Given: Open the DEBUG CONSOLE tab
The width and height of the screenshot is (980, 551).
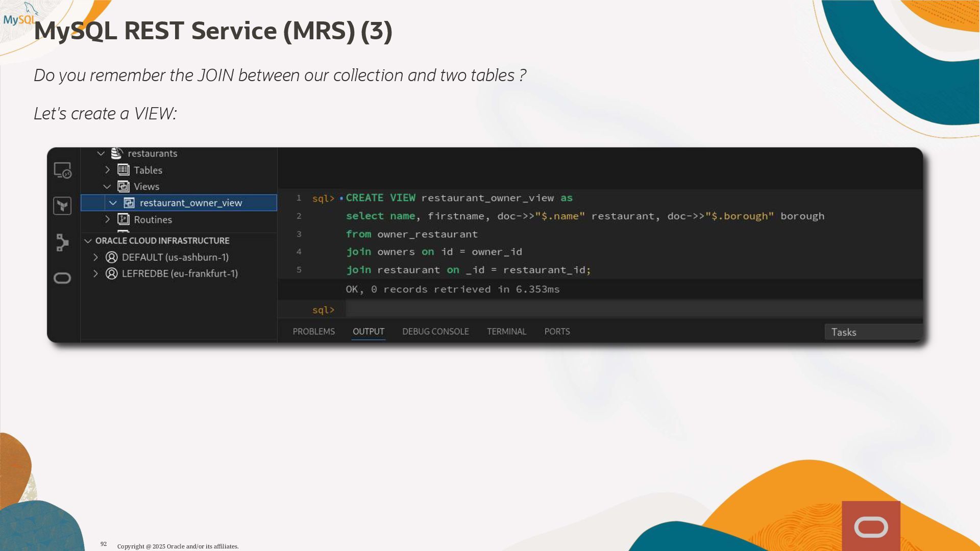Looking at the screenshot, I should pos(435,332).
